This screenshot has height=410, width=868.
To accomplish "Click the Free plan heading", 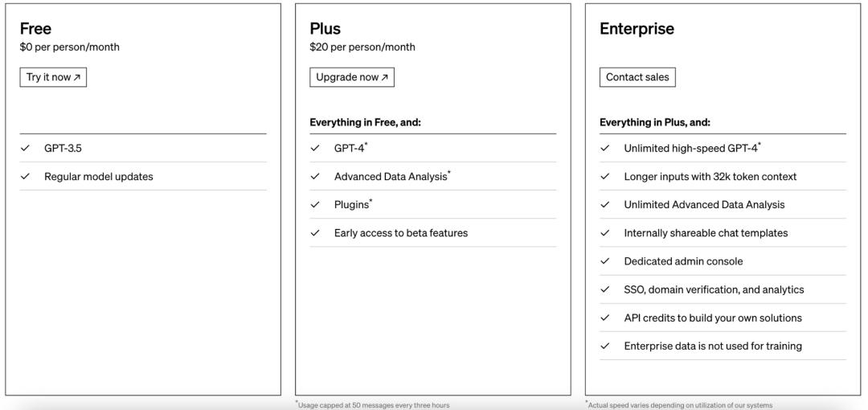I will 35,29.
